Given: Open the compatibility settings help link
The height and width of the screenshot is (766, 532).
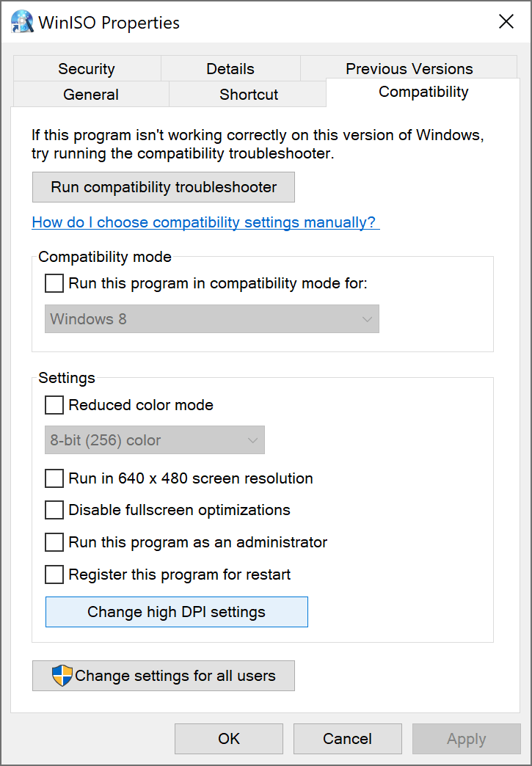Looking at the screenshot, I should click(x=205, y=222).
